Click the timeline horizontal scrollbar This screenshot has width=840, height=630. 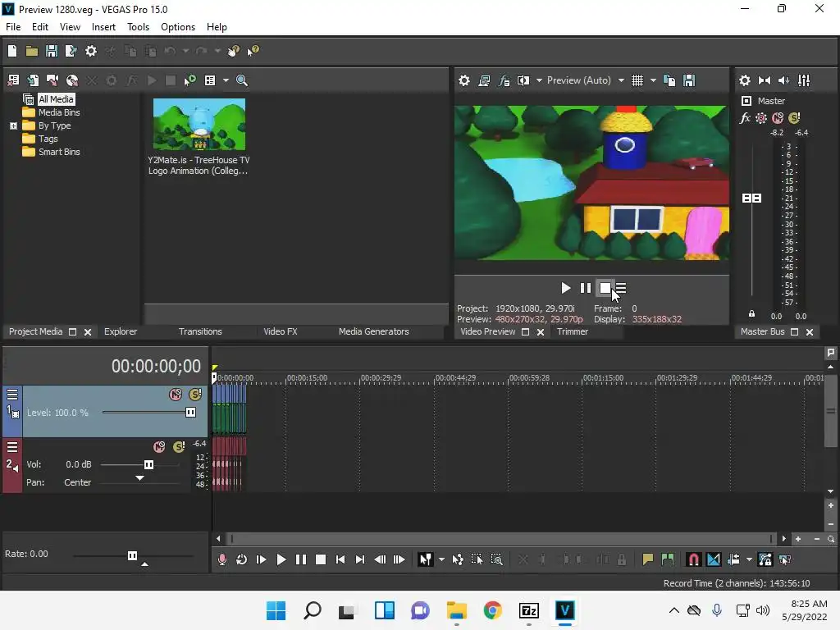[x=501, y=539]
